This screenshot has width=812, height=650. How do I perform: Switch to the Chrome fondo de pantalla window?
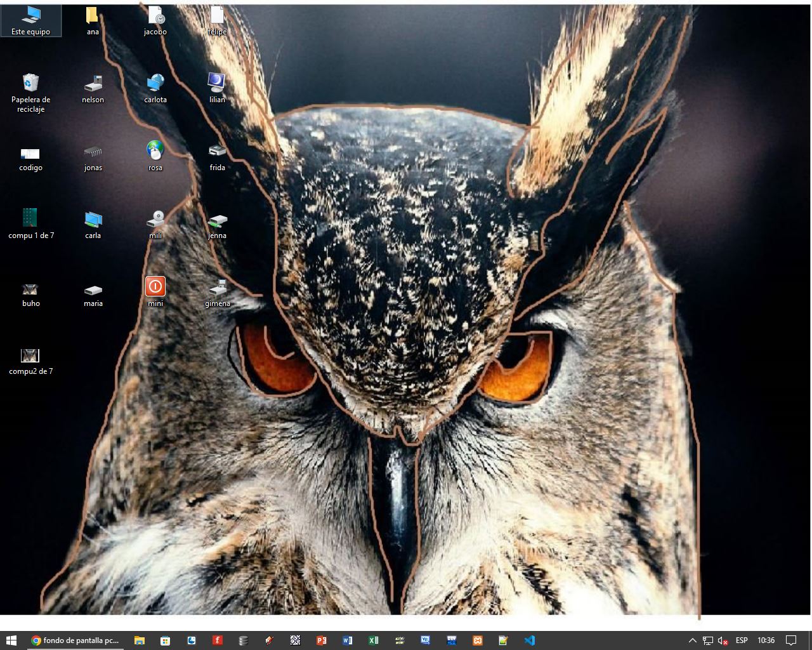pos(76,640)
